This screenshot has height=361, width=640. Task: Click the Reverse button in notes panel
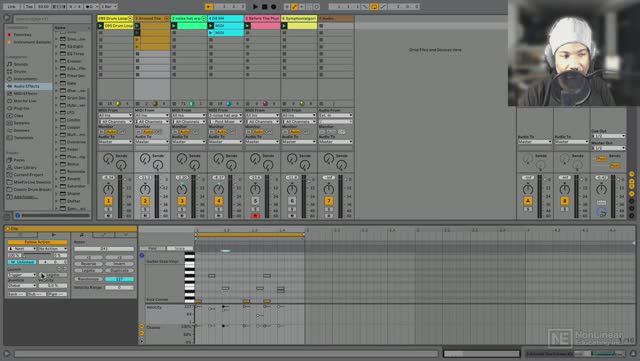pos(88,264)
